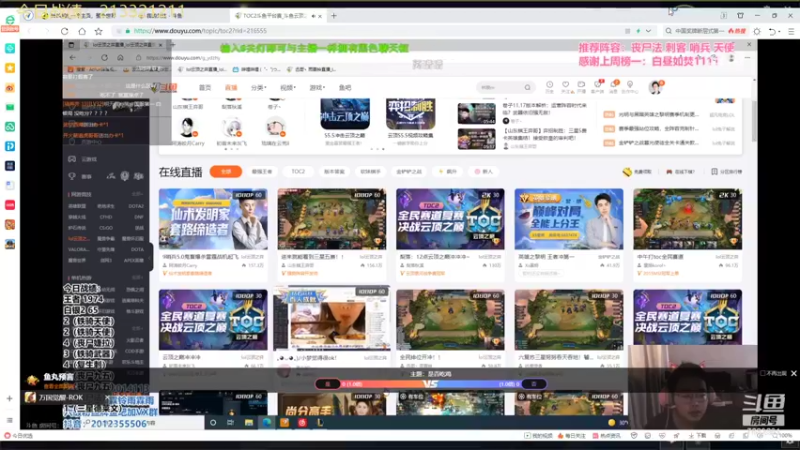
Task: Vote left option in prediction bar
Action: (328, 384)
